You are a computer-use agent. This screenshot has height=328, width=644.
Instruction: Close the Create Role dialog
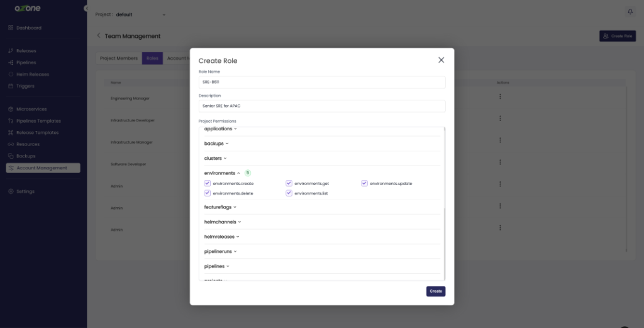pyautogui.click(x=441, y=60)
